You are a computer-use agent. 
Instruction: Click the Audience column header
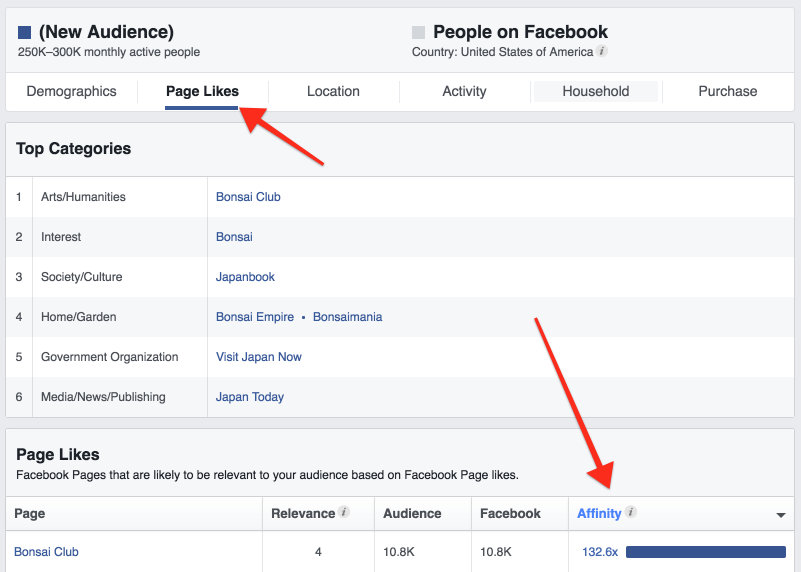coord(412,513)
